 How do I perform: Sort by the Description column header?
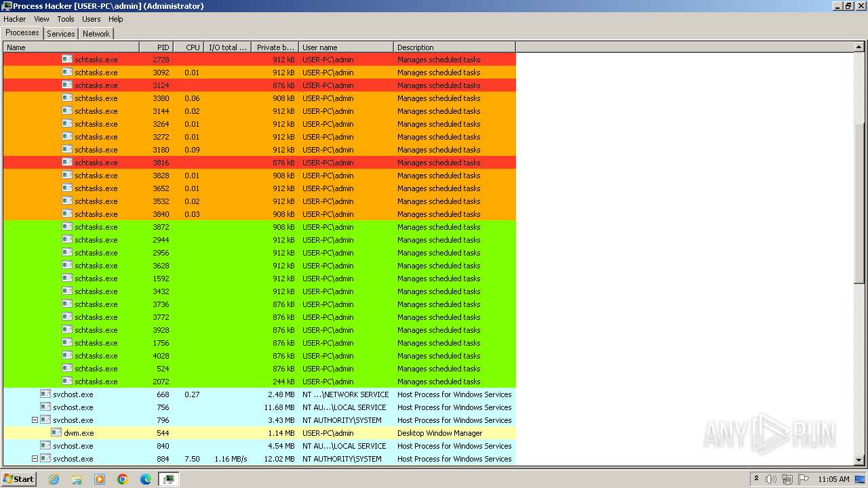[454, 47]
